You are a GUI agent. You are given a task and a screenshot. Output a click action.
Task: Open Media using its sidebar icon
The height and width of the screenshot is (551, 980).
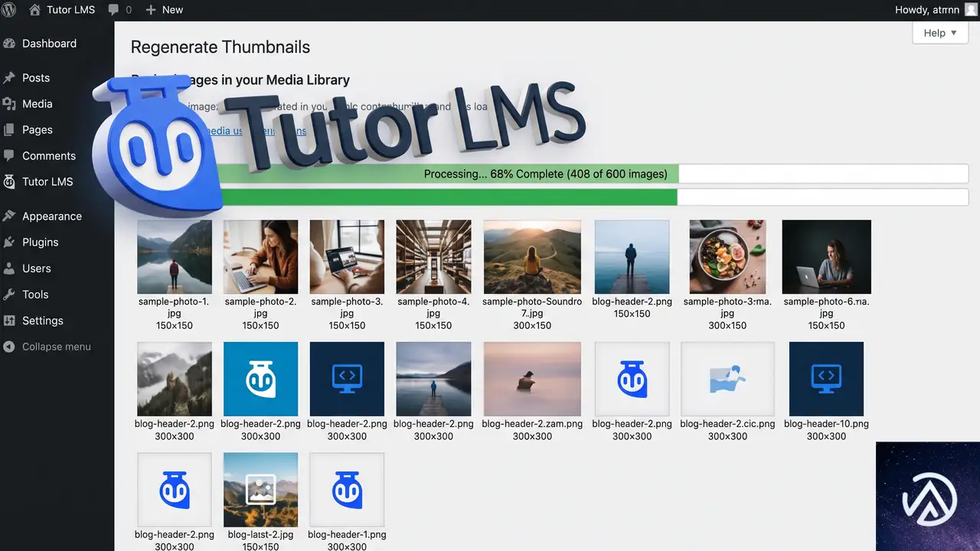[9, 104]
